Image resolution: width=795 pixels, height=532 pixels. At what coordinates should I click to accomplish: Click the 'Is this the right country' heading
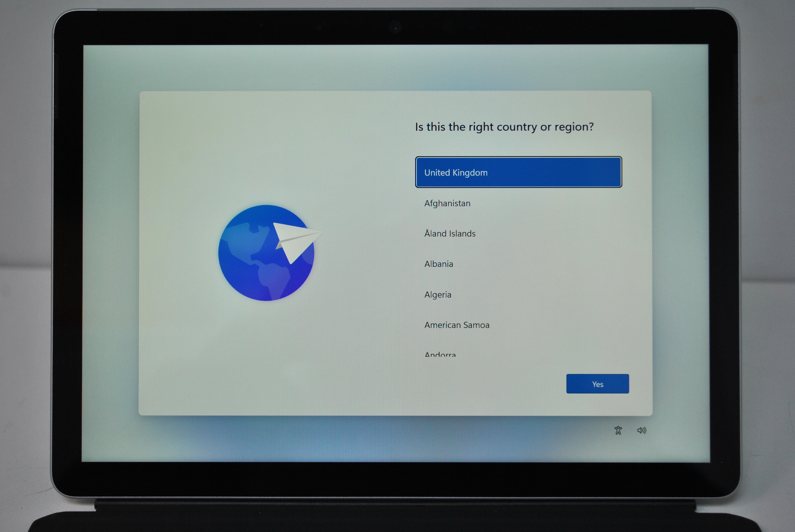[x=504, y=127]
